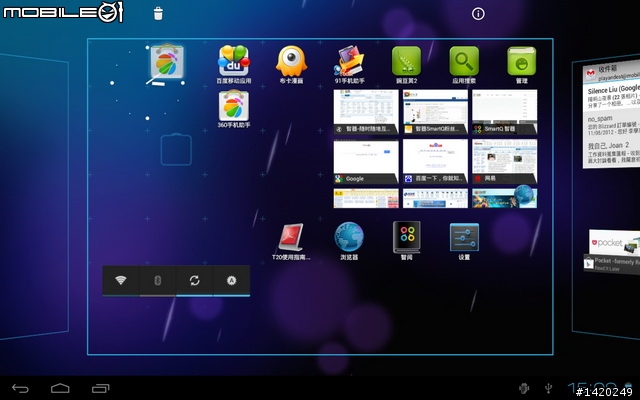This screenshot has height=400, width=640.
Task: Open the no_spam email in Gmail widget
Action: pyautogui.click(x=611, y=125)
